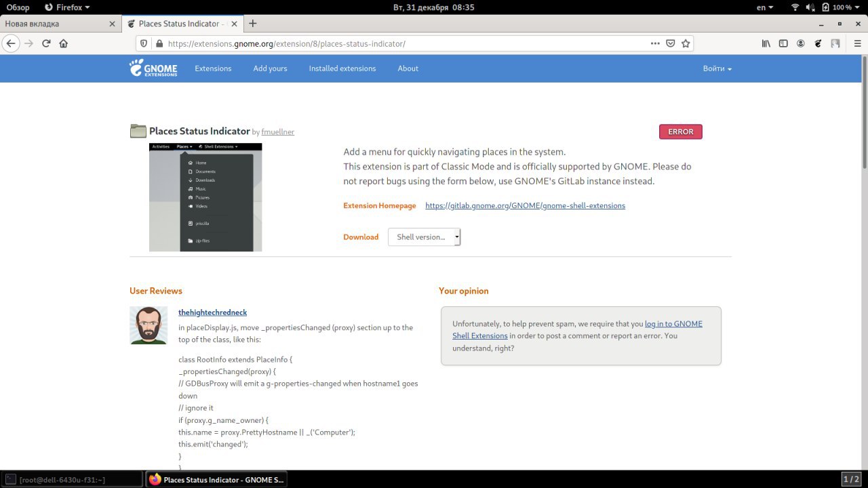Open Installed extensions page
The width and height of the screenshot is (868, 488).
click(342, 68)
